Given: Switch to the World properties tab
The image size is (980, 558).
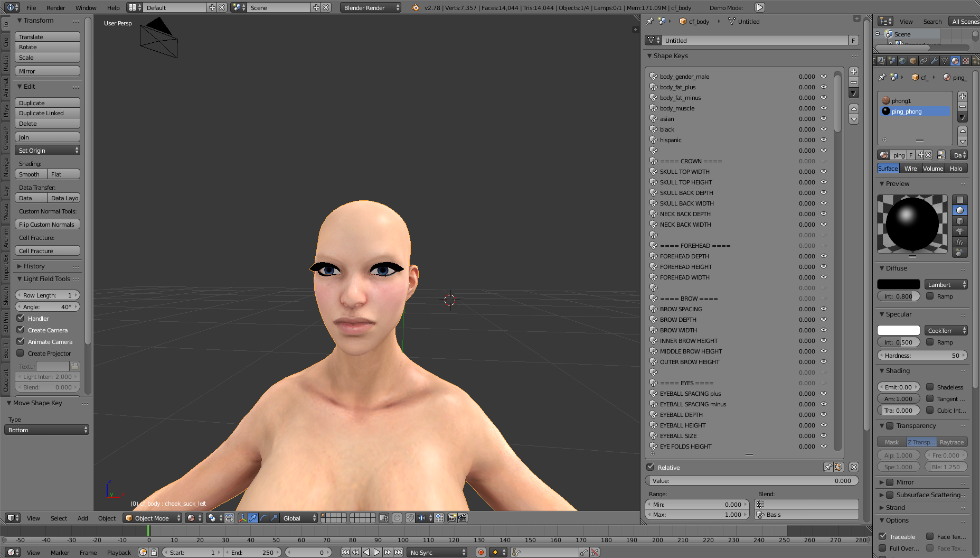Looking at the screenshot, I should [x=902, y=61].
